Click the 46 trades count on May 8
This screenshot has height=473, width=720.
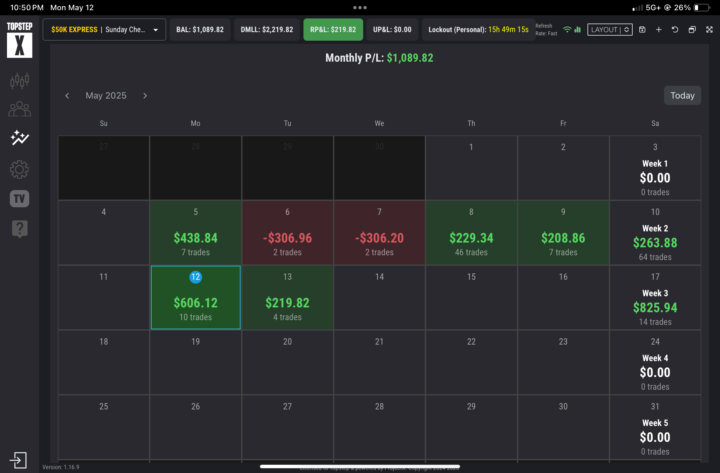point(471,252)
